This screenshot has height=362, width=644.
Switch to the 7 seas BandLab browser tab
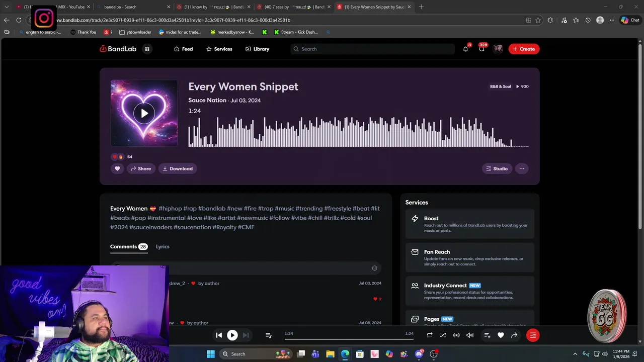(x=293, y=7)
